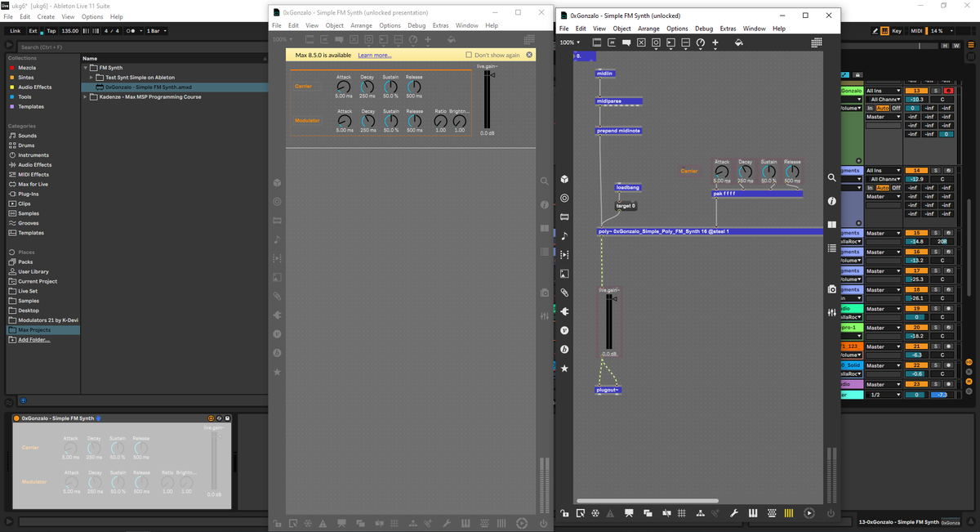Viewport: 980px width, 532px height.
Task: Add a dial object from patcher toolbar
Action: [x=700, y=42]
